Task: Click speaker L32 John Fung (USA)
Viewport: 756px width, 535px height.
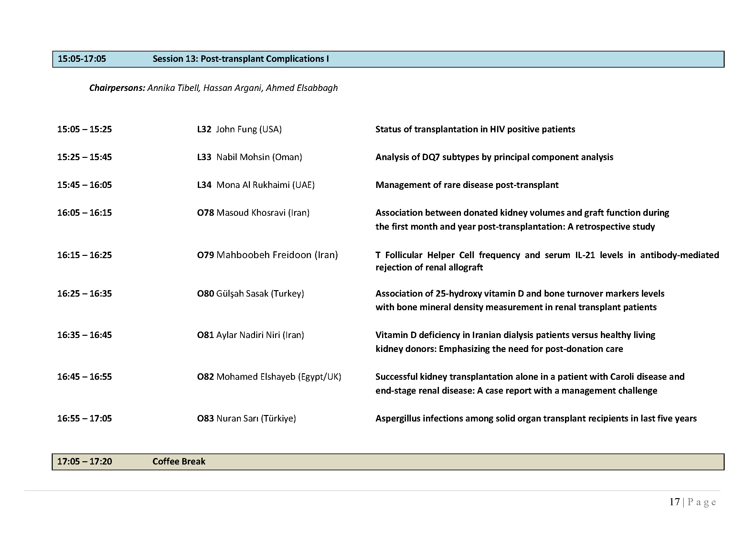Action: click(x=240, y=129)
